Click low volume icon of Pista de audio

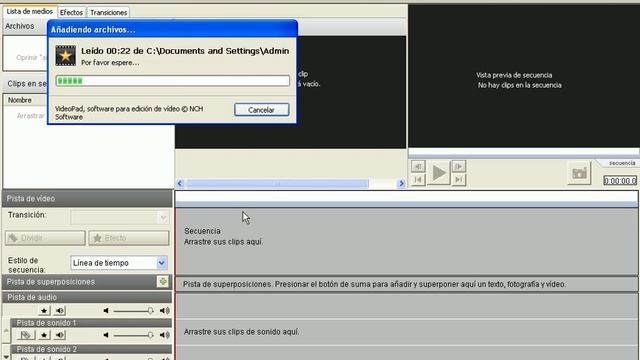106,311
